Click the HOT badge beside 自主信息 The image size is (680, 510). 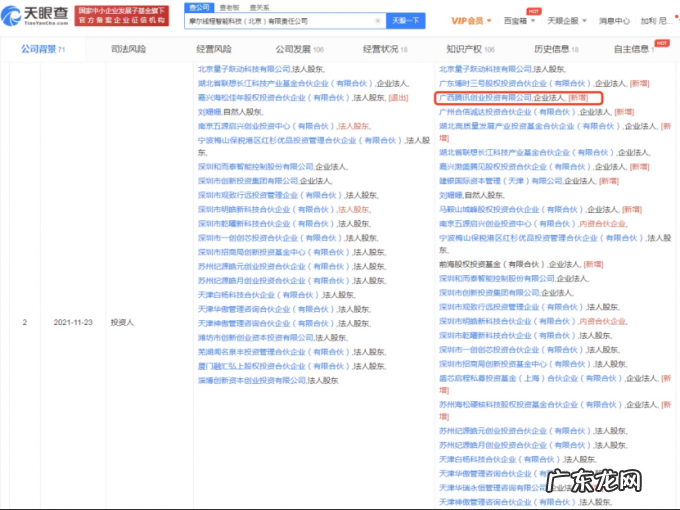662,43
